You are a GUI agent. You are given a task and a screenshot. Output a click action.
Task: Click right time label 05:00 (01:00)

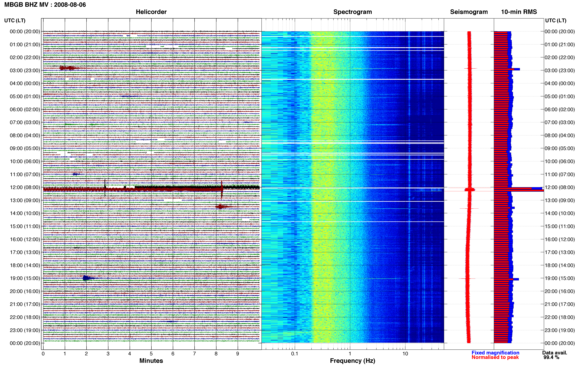[560, 96]
